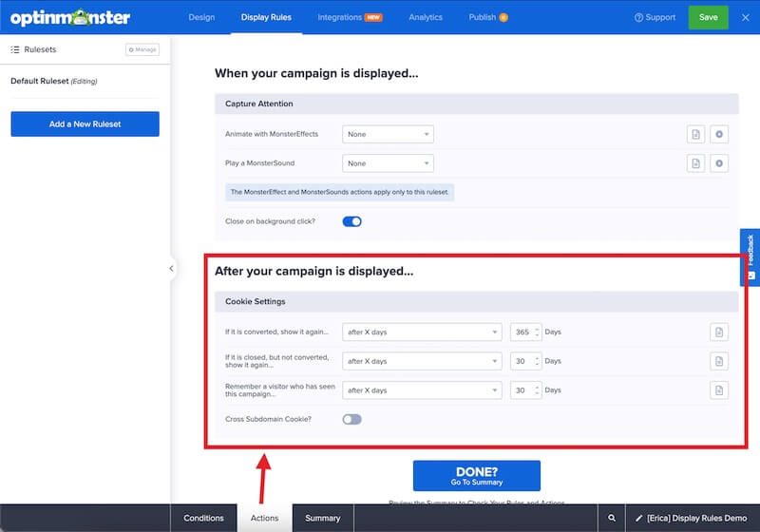The width and height of the screenshot is (760, 532).
Task: Enable the Cross Subdomain Cookie toggle
Action: click(x=351, y=419)
